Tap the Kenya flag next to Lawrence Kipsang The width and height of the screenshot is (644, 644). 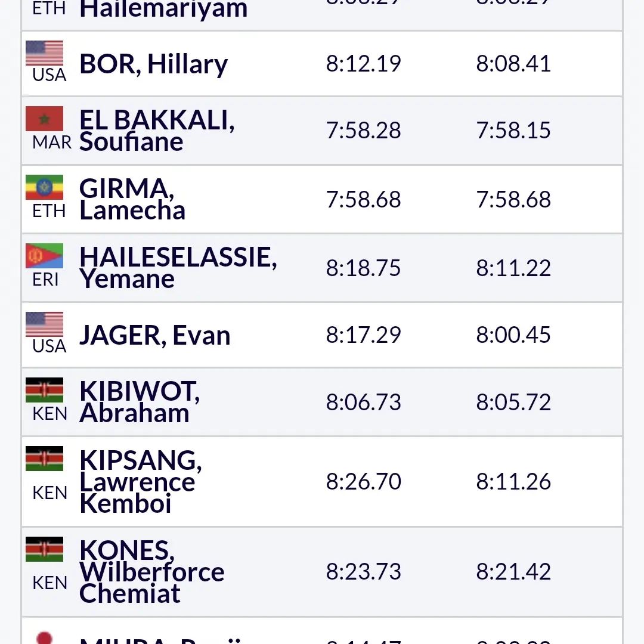(x=44, y=459)
